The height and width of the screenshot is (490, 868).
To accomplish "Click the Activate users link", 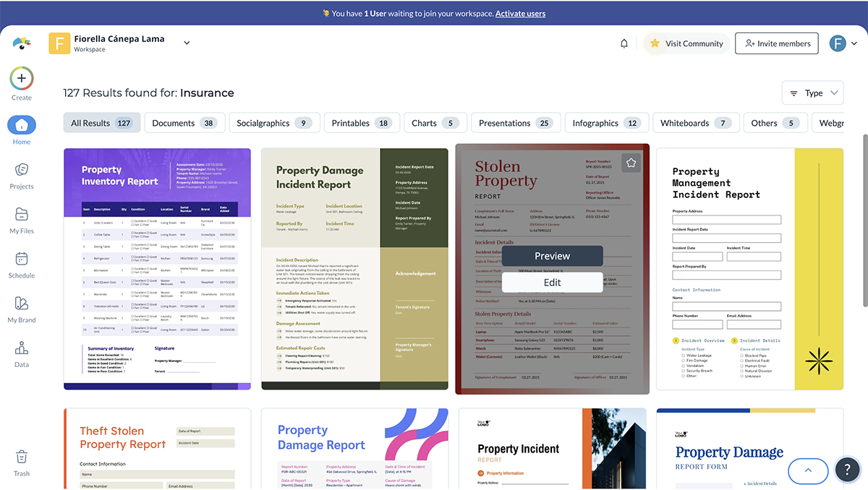I will [520, 13].
